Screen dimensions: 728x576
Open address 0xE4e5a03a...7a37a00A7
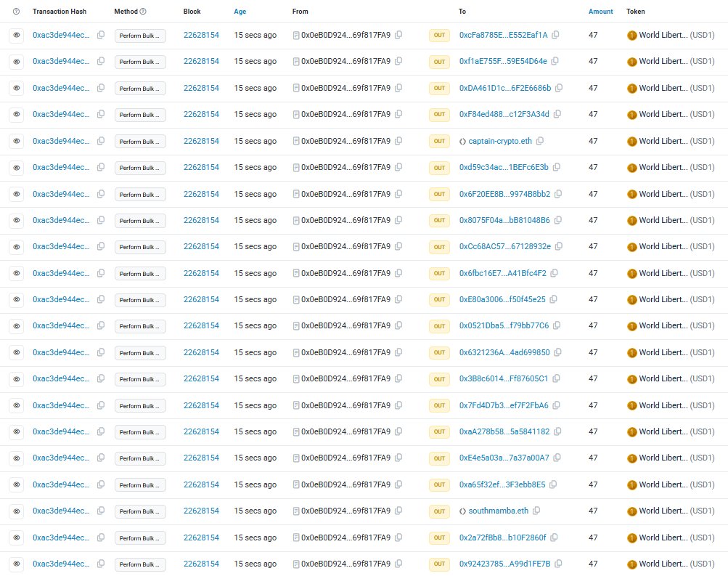point(504,458)
